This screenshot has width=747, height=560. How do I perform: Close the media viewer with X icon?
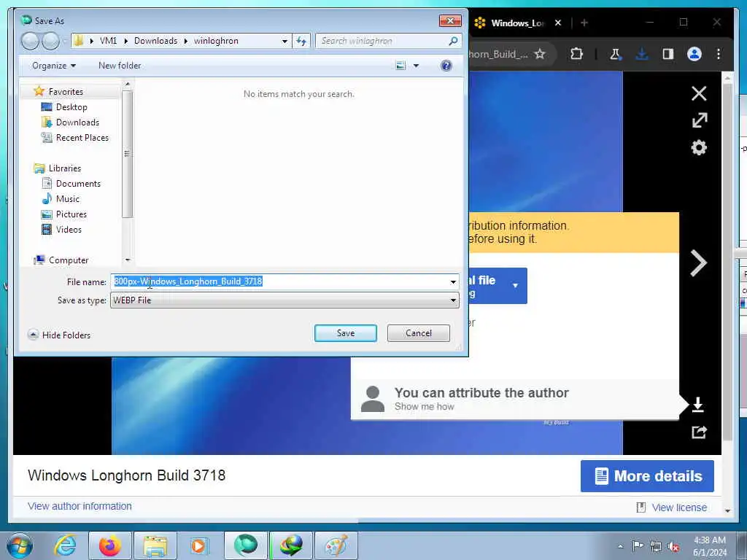click(x=699, y=93)
